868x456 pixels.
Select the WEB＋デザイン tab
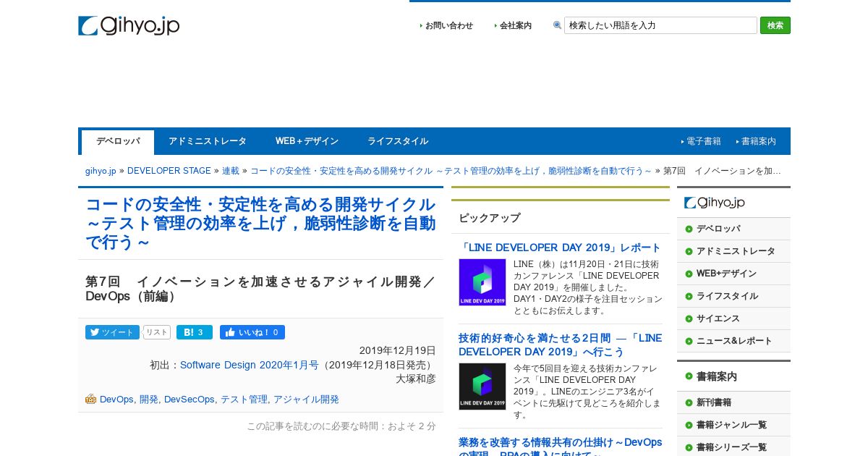(x=307, y=141)
